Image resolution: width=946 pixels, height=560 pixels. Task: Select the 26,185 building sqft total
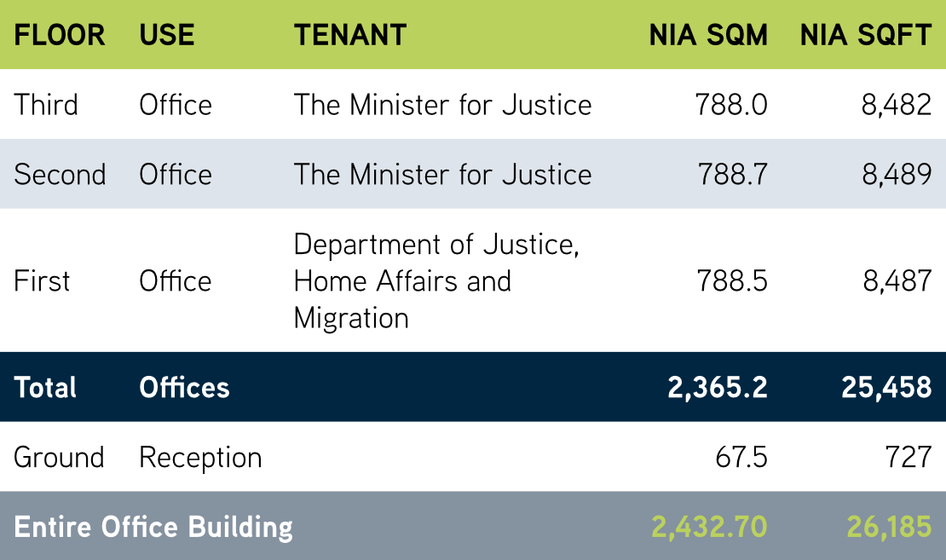(889, 527)
